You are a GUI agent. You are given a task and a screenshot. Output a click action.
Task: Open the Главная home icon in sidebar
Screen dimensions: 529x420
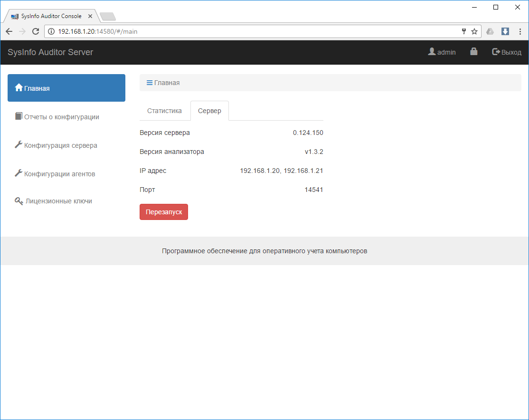pyautogui.click(x=19, y=87)
